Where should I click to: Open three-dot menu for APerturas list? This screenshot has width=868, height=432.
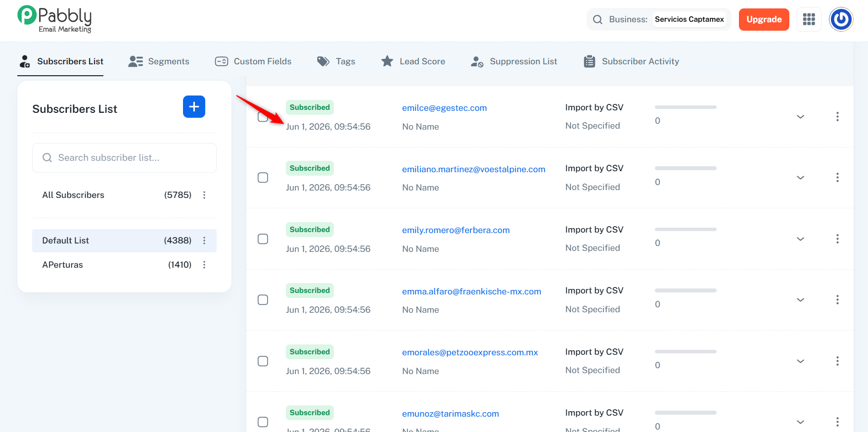(204, 265)
